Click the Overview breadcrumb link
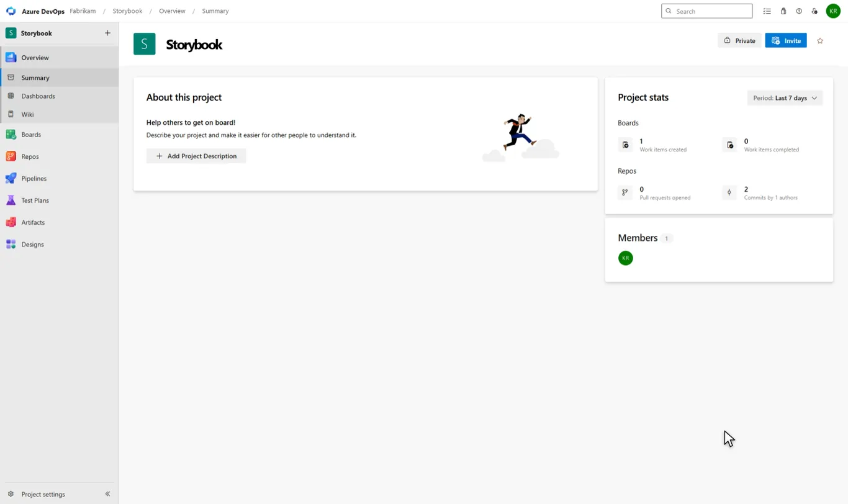Screen dimensions: 848x504 click(x=172, y=11)
